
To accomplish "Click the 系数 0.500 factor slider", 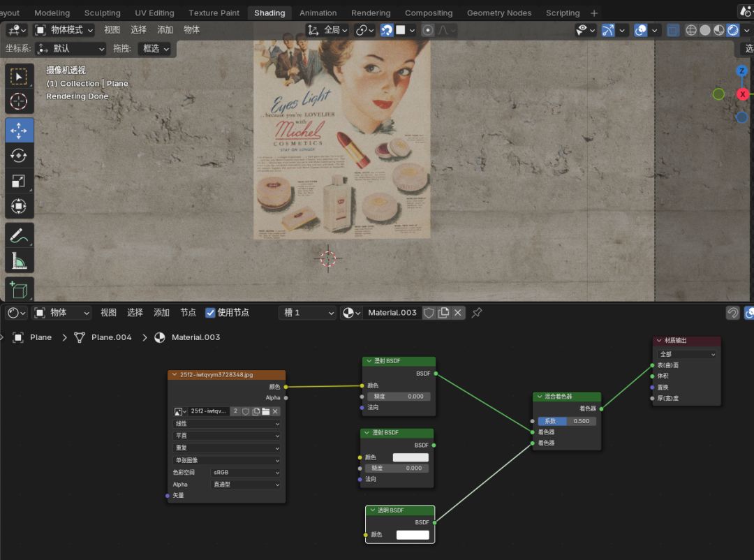I will coord(567,421).
